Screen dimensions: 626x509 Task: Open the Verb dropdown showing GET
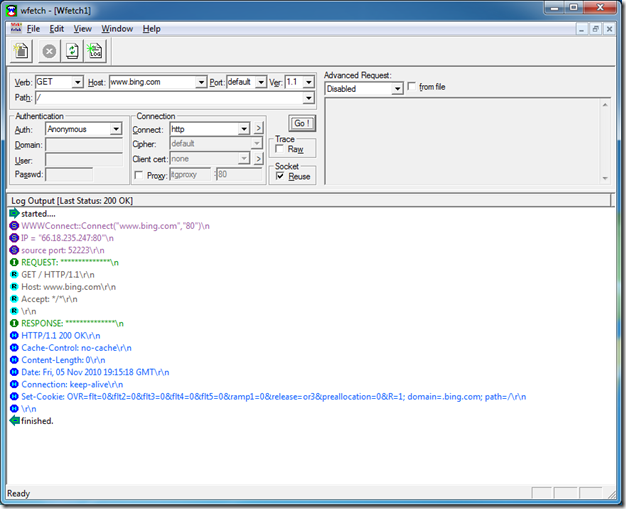tap(77, 82)
